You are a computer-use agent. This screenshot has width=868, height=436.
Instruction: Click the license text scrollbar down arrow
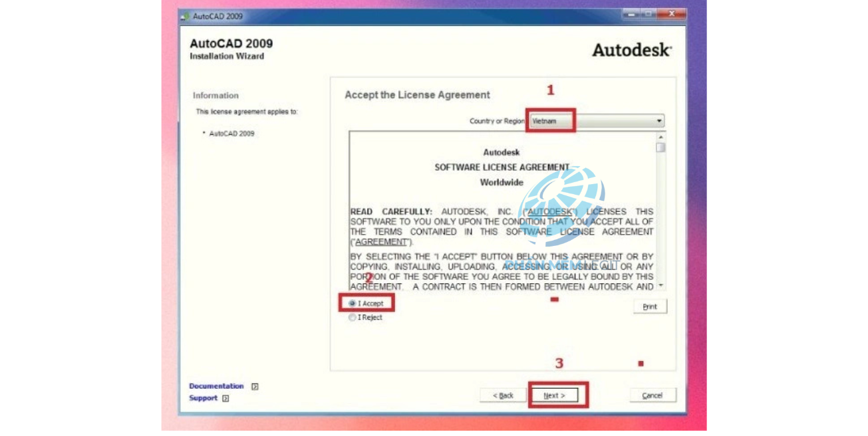(660, 285)
